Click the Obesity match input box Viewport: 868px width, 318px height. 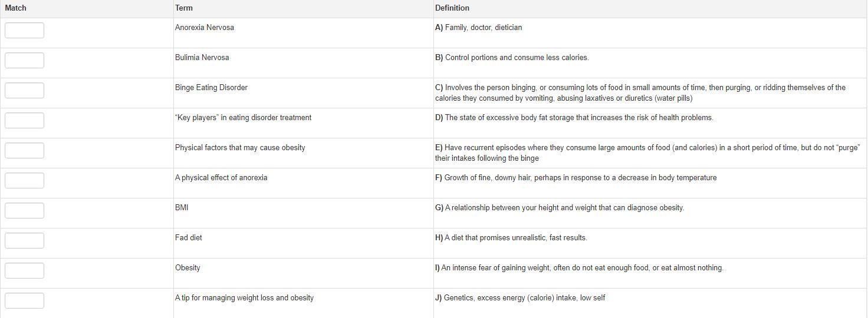click(24, 270)
